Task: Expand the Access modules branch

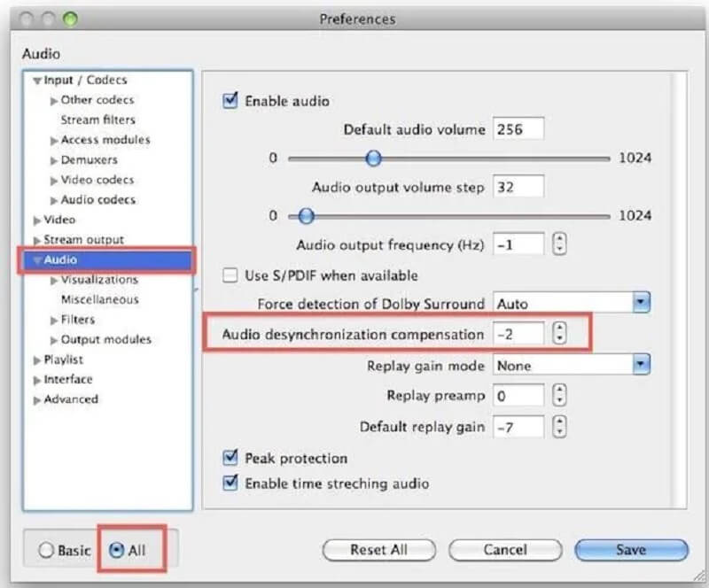Action: click(x=53, y=140)
